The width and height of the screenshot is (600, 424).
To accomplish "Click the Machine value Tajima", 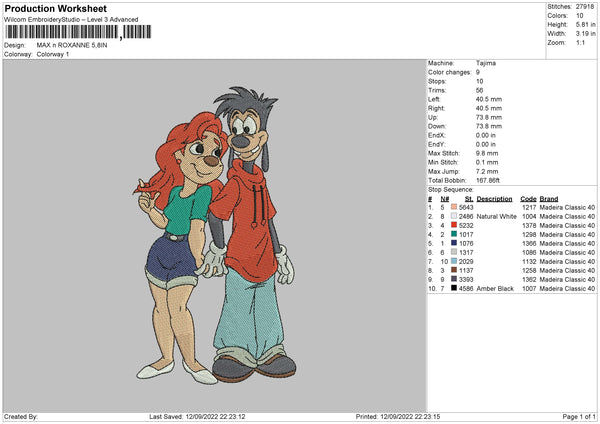I will (x=486, y=63).
